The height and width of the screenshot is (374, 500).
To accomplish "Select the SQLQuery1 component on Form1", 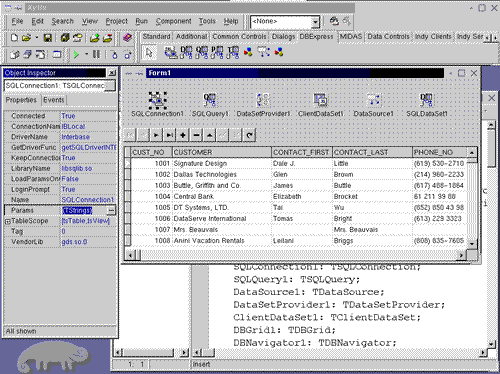I will click(x=210, y=100).
